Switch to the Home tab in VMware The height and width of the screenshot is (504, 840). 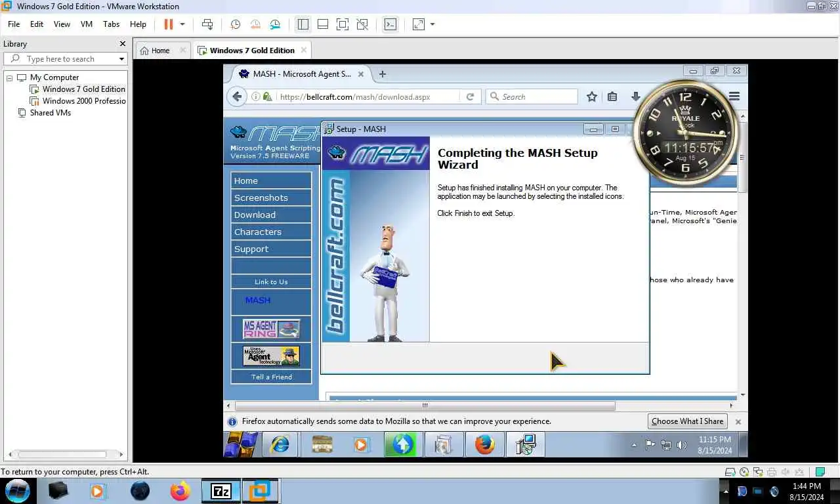160,51
